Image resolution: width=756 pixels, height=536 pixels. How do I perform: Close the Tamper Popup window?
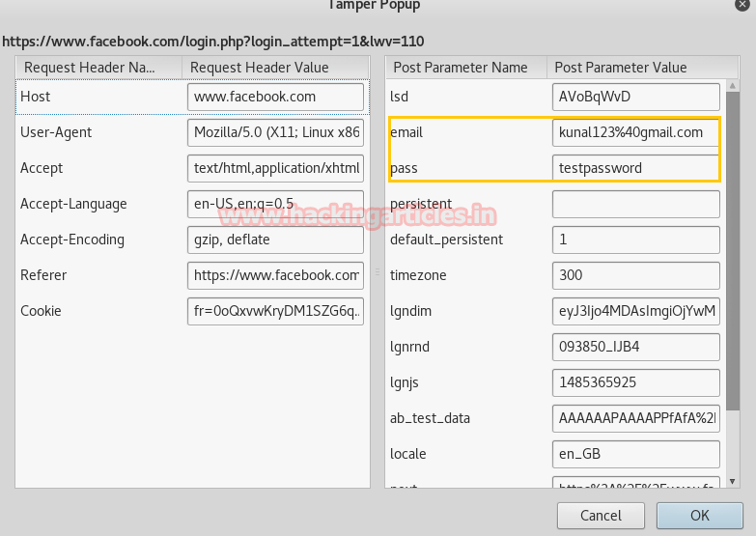(742, 4)
